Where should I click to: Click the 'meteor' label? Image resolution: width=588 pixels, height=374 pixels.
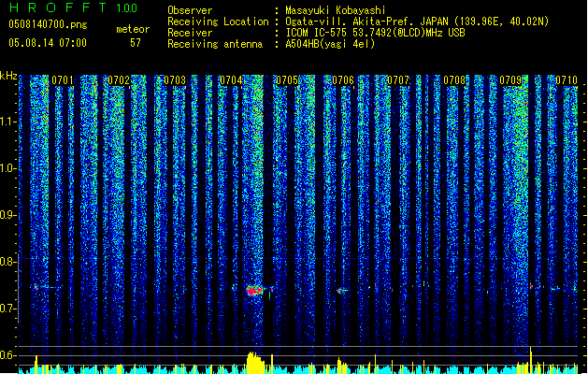(133, 29)
